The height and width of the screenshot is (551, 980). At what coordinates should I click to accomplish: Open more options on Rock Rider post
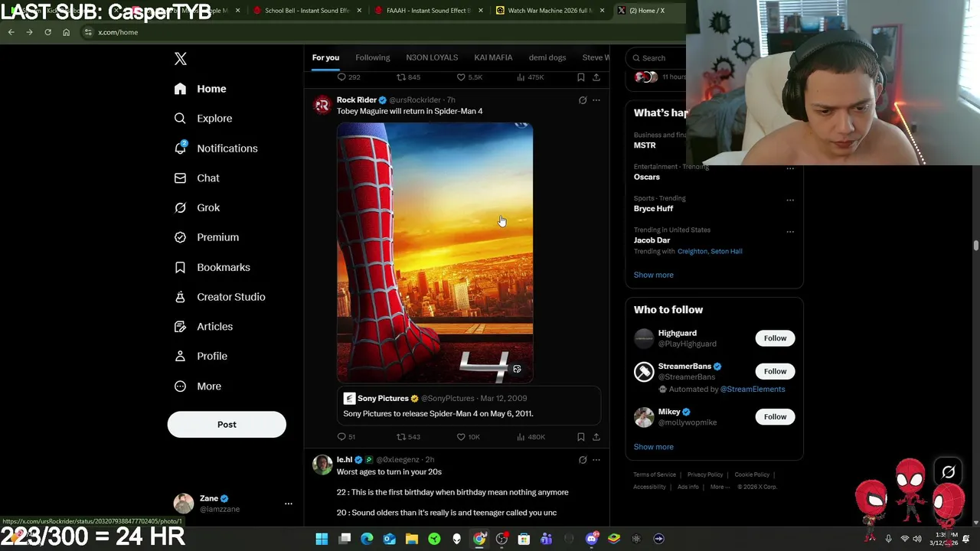[596, 100]
